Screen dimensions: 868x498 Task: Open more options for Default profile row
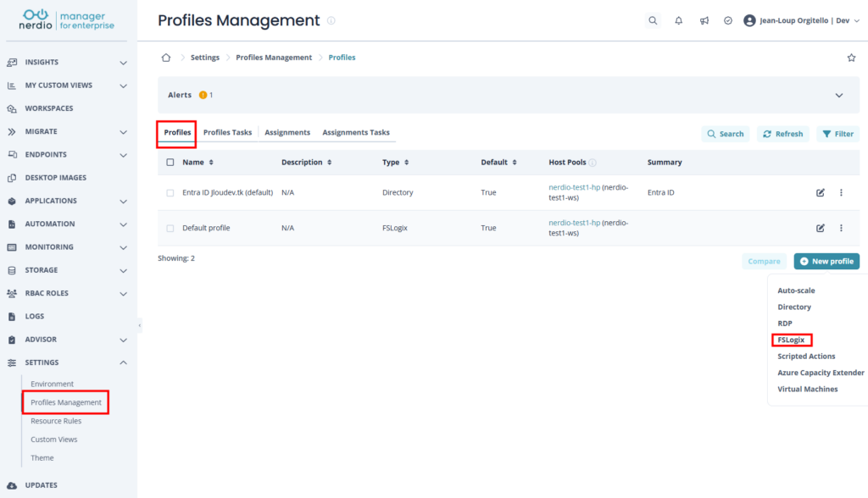click(841, 228)
